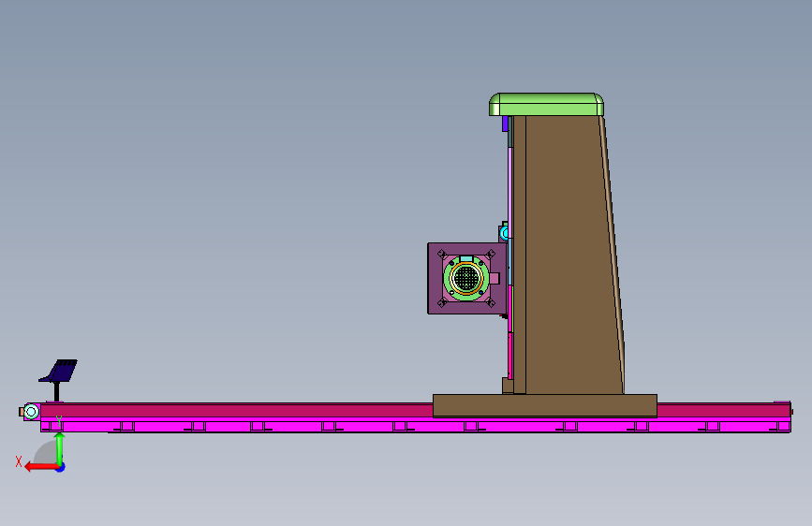Select the small cyan ring on column side
This screenshot has height=526, width=812.
click(505, 234)
